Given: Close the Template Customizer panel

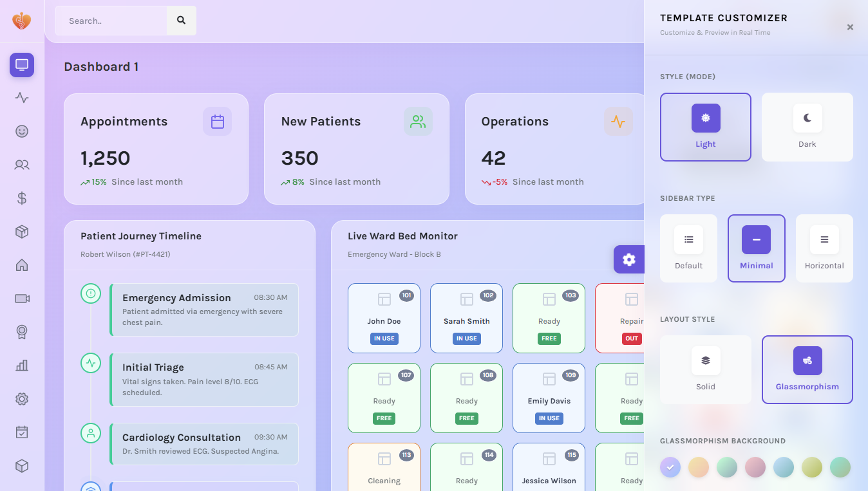Looking at the screenshot, I should [x=850, y=27].
